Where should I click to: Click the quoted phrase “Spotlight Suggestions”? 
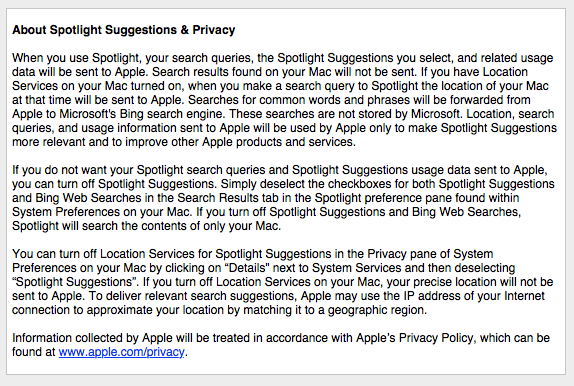click(x=74, y=282)
